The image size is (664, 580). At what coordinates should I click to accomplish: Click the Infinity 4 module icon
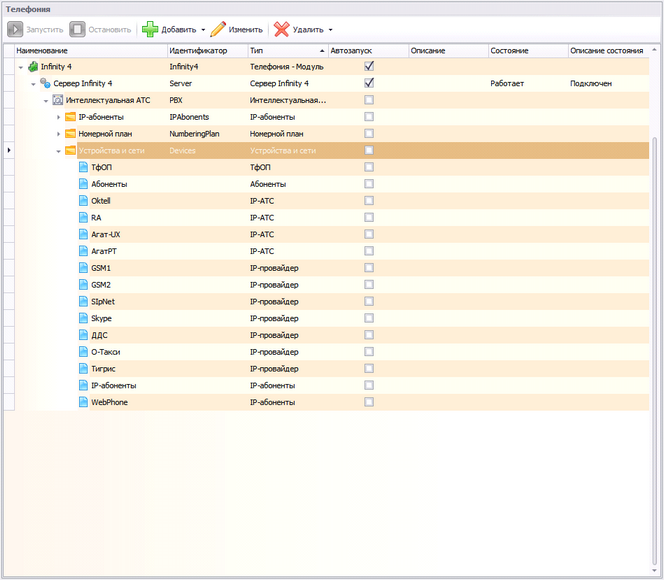point(33,66)
